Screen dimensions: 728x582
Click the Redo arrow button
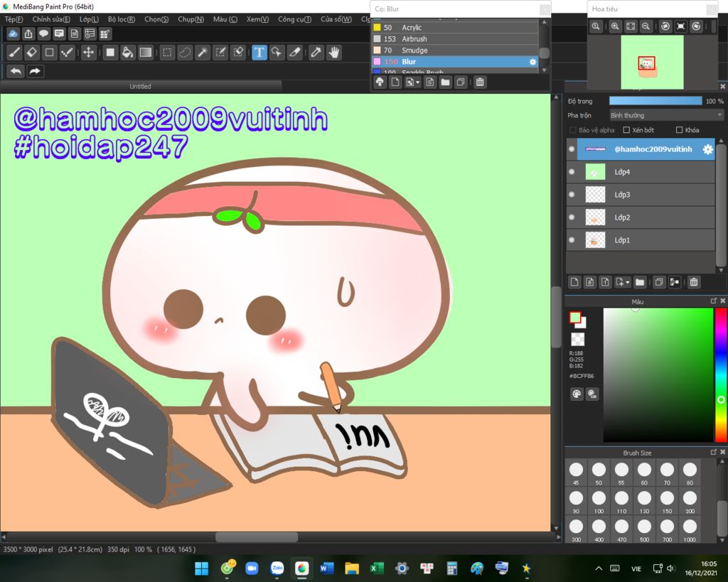35,71
